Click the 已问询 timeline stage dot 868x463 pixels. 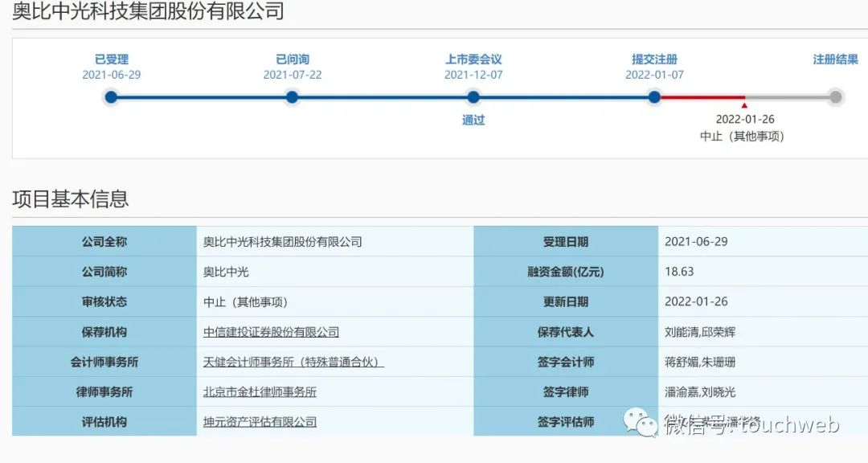pyautogui.click(x=293, y=97)
